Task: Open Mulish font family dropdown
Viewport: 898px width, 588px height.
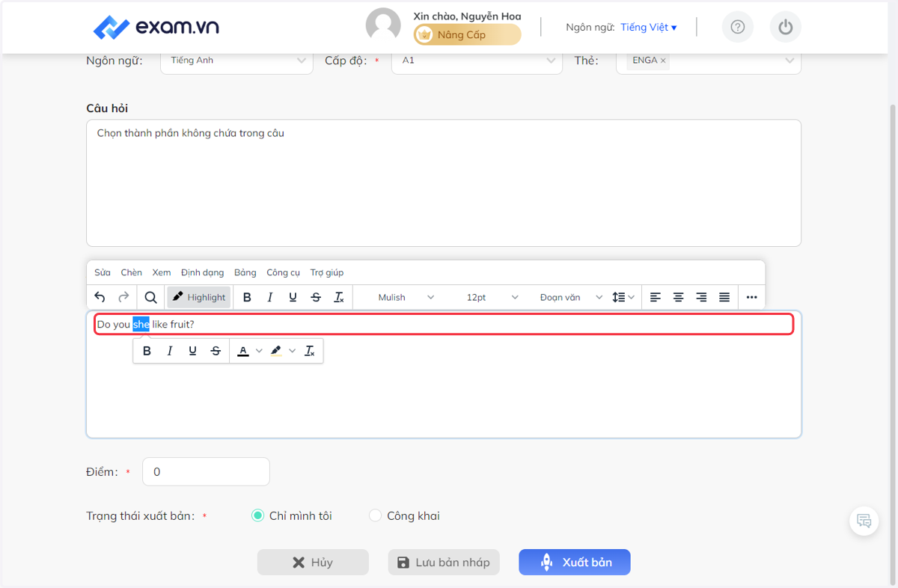Action: pyautogui.click(x=406, y=297)
